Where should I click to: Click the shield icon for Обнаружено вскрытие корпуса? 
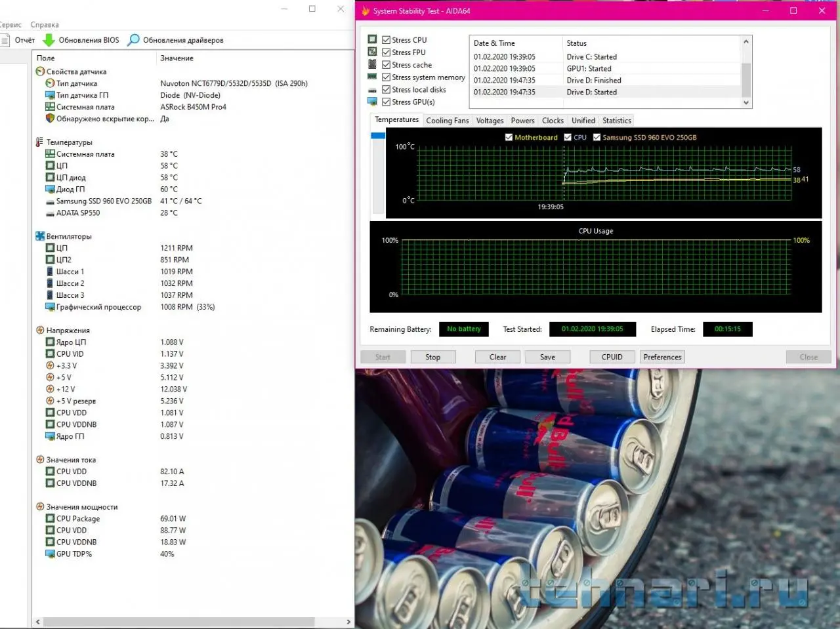(50, 119)
